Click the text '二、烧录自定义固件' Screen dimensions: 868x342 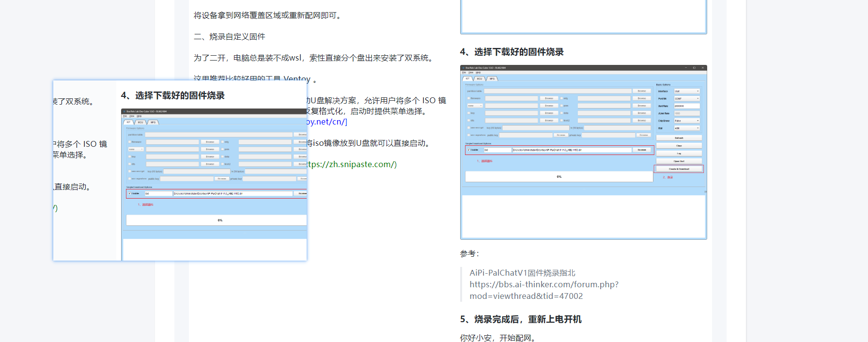(230, 37)
